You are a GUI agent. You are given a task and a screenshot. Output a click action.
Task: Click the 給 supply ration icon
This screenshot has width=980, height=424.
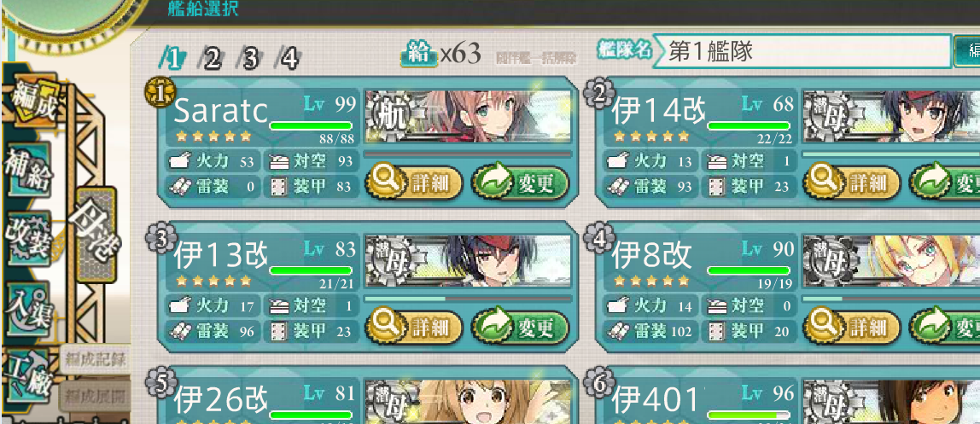(419, 55)
